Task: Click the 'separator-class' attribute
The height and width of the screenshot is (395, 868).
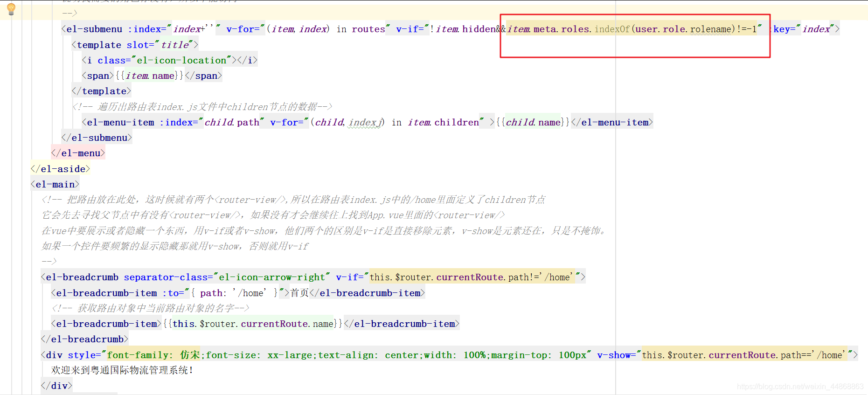Action: (166, 277)
